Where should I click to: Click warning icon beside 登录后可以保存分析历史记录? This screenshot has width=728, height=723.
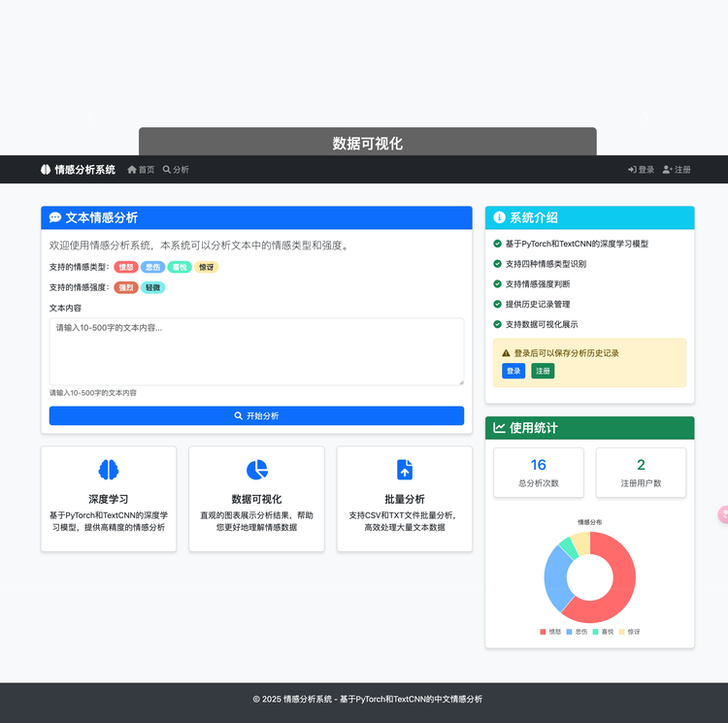pos(506,353)
